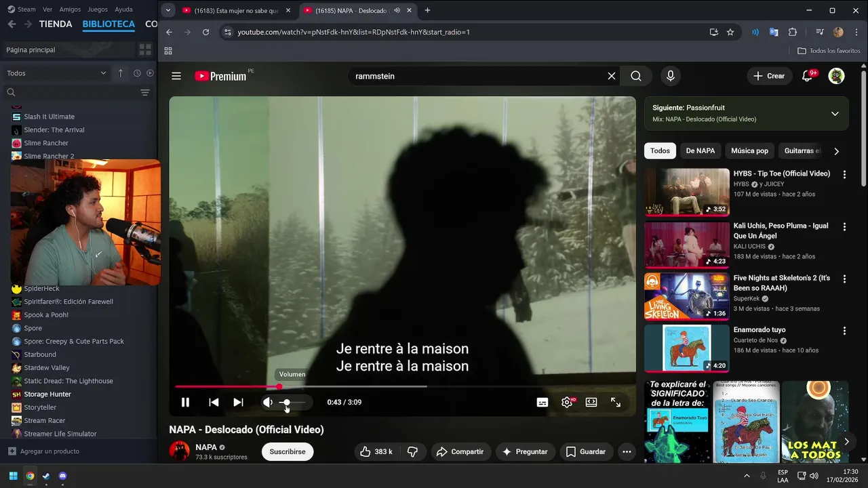This screenshot has height=488, width=868.
Task: Skip to next video in player
Action: tap(238, 402)
